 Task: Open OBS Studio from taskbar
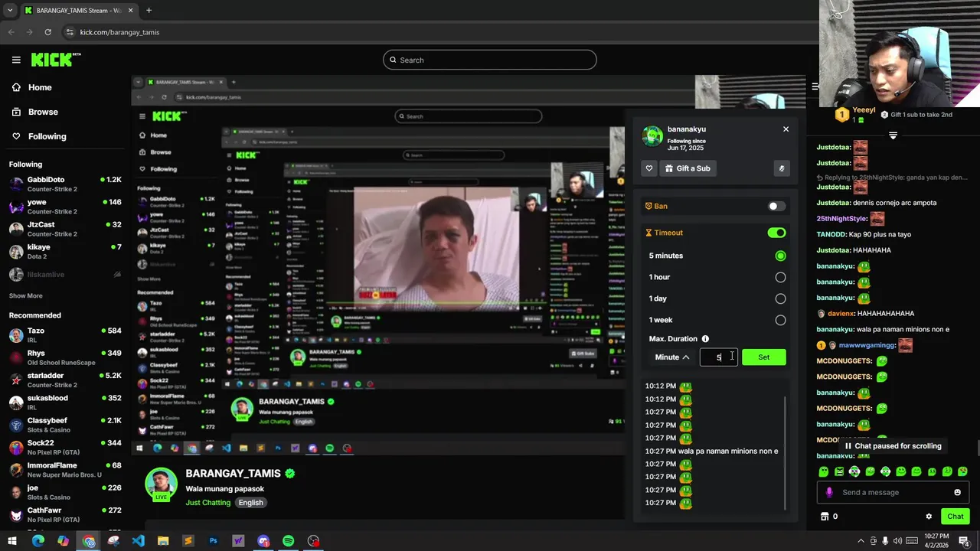click(313, 541)
